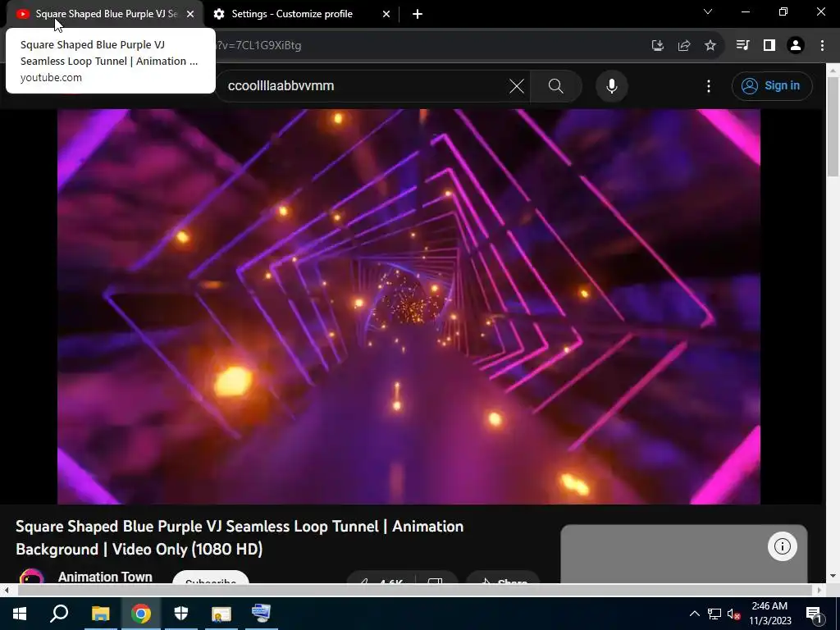Show hidden system tray icons
The image size is (840, 630).
(x=694, y=614)
